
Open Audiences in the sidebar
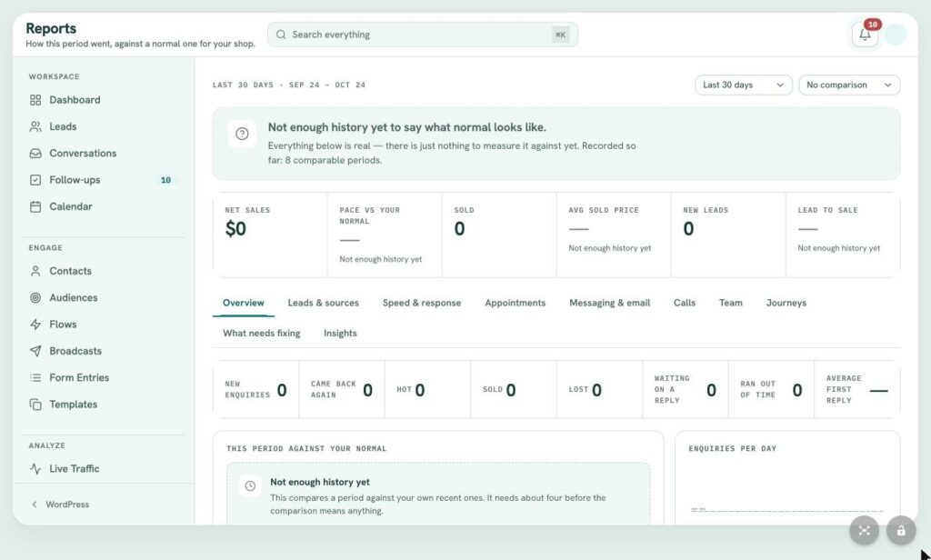tap(102, 297)
